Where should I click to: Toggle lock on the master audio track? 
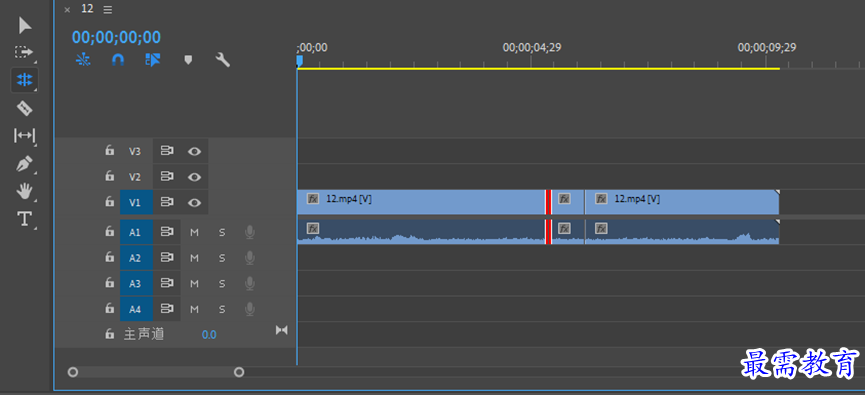[x=110, y=334]
